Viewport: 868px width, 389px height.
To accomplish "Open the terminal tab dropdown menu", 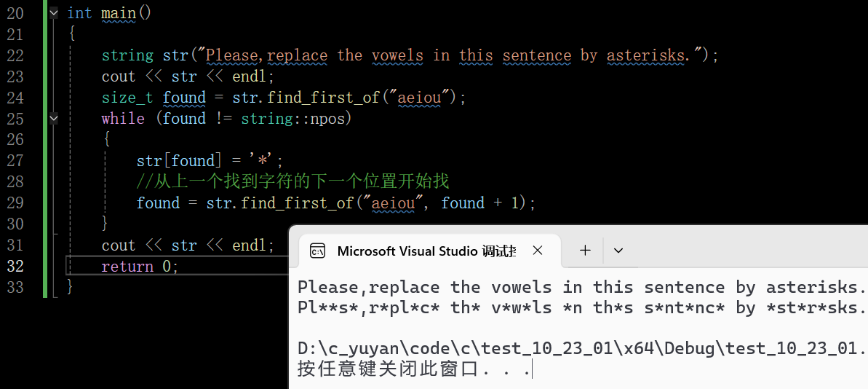I will click(x=618, y=251).
